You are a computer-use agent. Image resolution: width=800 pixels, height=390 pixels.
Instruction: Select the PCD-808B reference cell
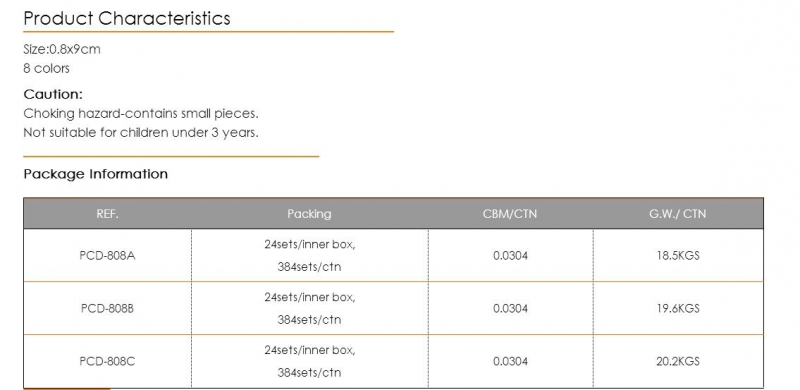(x=107, y=308)
